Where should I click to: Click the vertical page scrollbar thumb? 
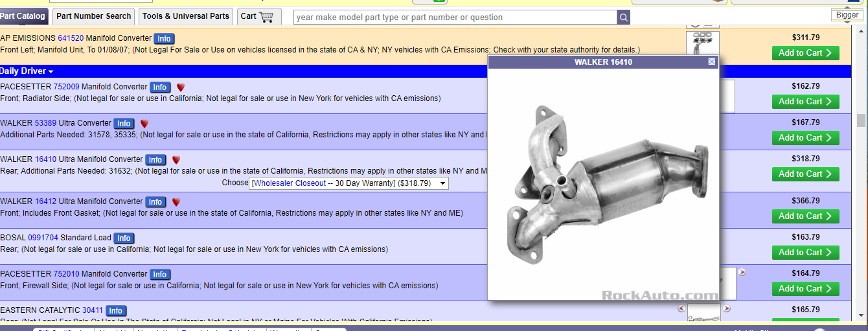pyautogui.click(x=861, y=120)
